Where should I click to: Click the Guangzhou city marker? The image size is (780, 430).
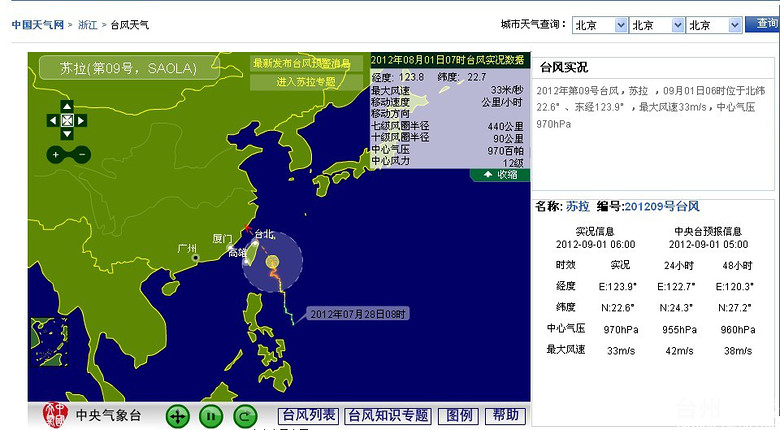point(196,258)
